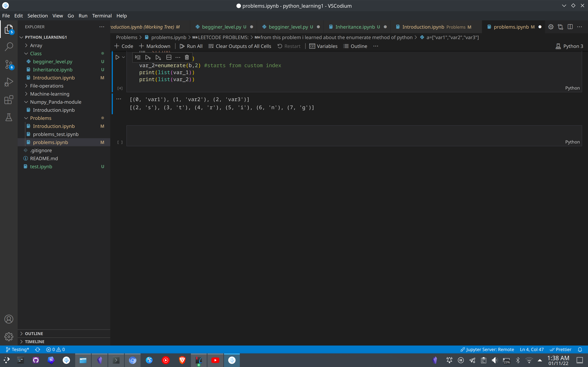Run All cells in the notebook
This screenshot has width=588, height=367.
click(x=191, y=46)
